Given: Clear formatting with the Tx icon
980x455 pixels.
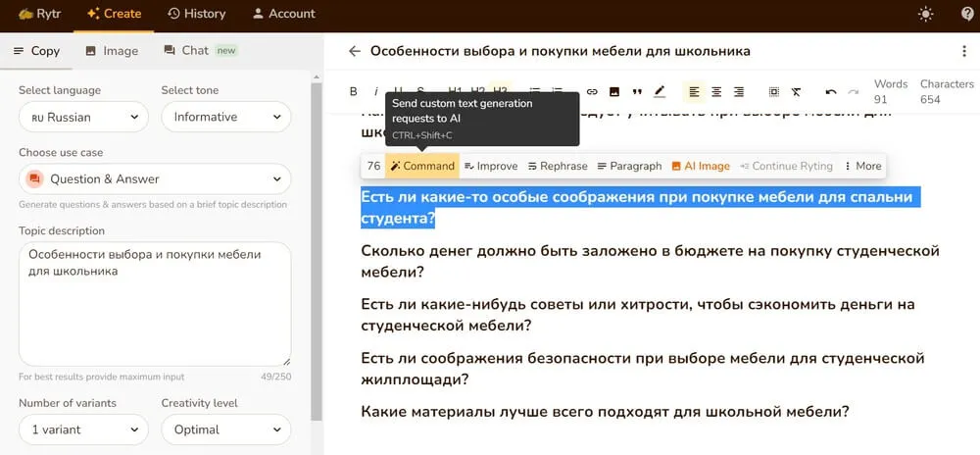Looking at the screenshot, I should pyautogui.click(x=796, y=92).
